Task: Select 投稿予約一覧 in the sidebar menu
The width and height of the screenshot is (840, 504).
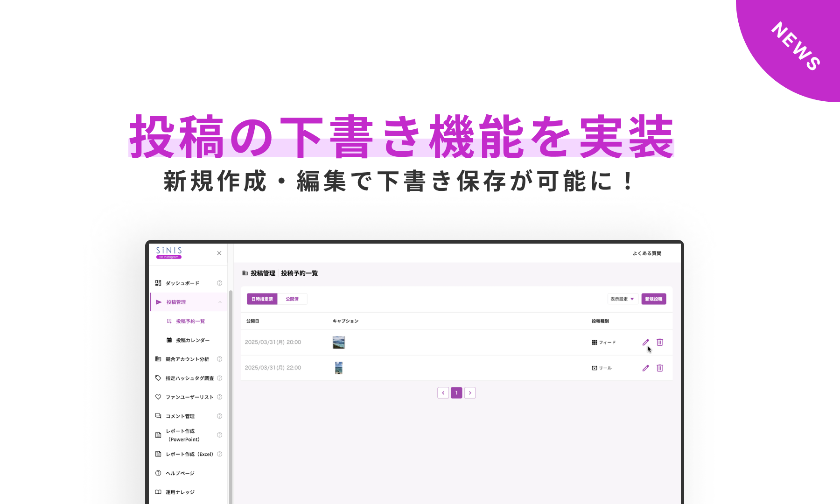Action: point(190,321)
